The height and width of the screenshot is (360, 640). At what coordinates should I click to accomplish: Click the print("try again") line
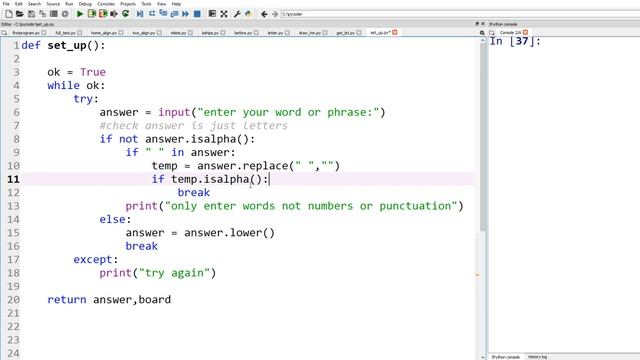[x=158, y=273]
